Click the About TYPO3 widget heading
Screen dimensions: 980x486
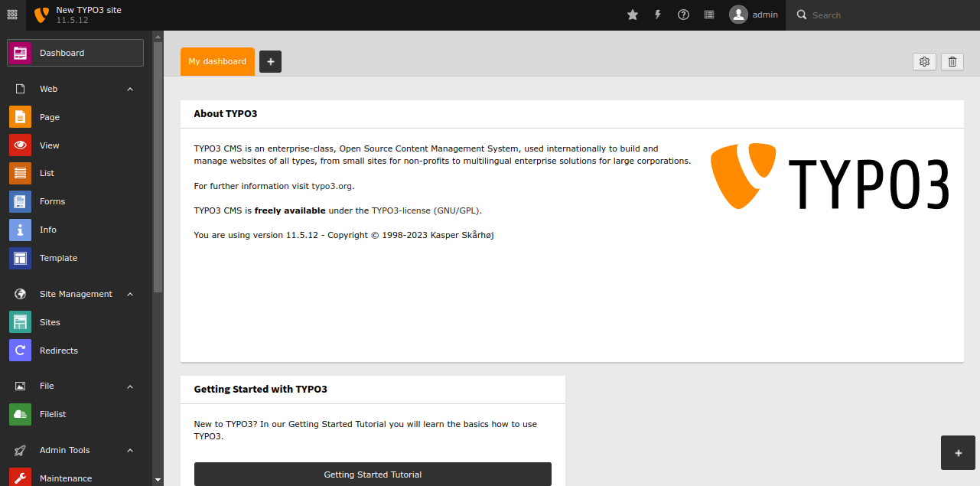[x=226, y=113]
